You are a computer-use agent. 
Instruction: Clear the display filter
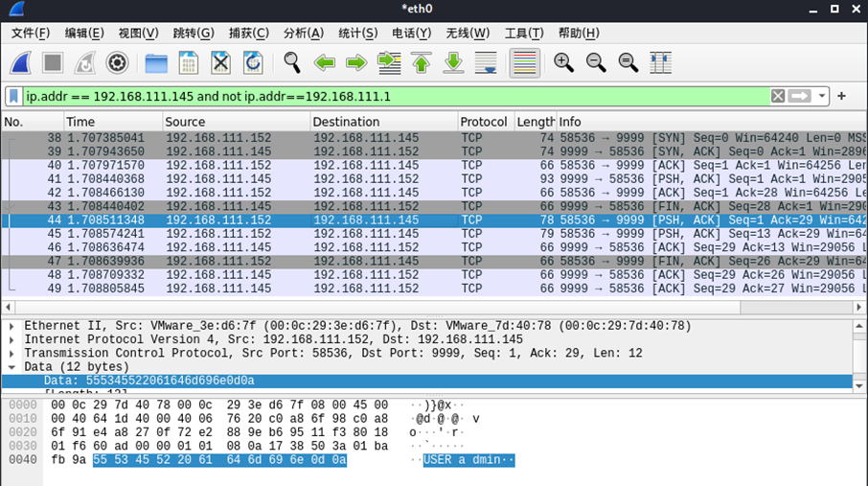coord(778,97)
